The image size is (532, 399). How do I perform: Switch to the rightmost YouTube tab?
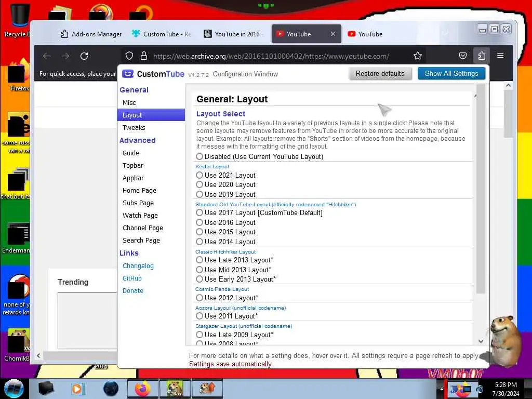point(365,34)
